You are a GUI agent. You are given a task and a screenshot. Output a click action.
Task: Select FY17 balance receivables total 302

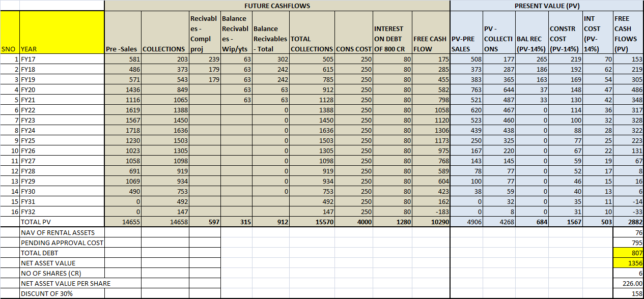pos(270,59)
